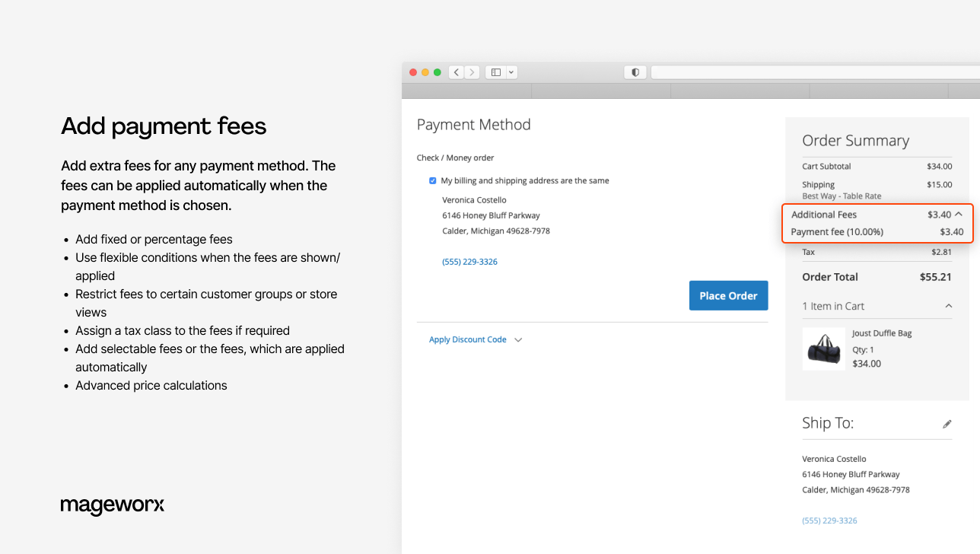The height and width of the screenshot is (554, 980).
Task: Click the privacy shield icon in the toolbar
Action: coord(635,72)
